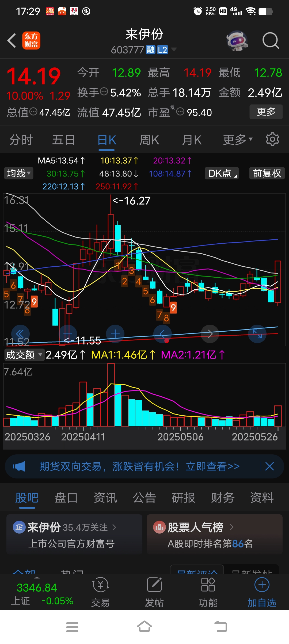Tap the double left arrow chart button

pos(20,334)
